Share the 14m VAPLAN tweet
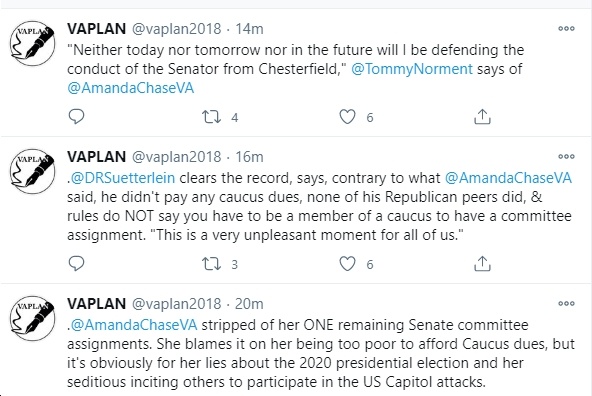592x396 pixels. coord(482,117)
